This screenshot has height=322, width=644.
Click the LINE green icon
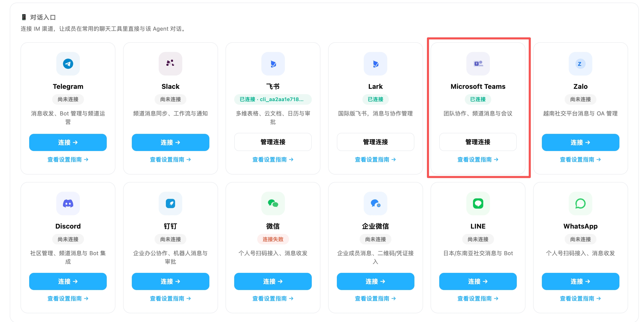478,203
